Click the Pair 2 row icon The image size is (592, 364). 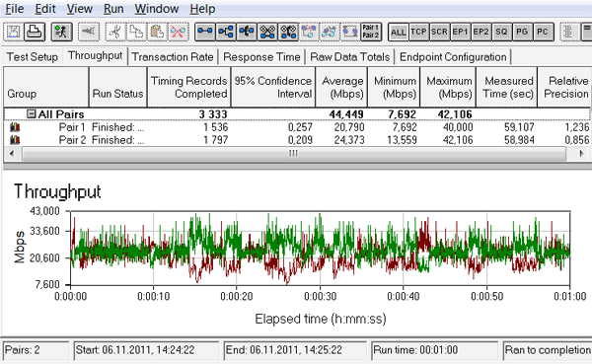coord(15,140)
